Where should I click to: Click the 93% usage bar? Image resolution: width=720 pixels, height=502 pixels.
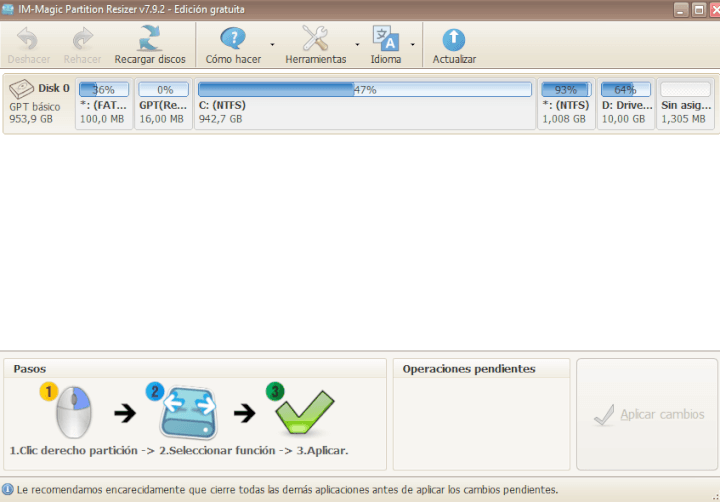tap(566, 89)
